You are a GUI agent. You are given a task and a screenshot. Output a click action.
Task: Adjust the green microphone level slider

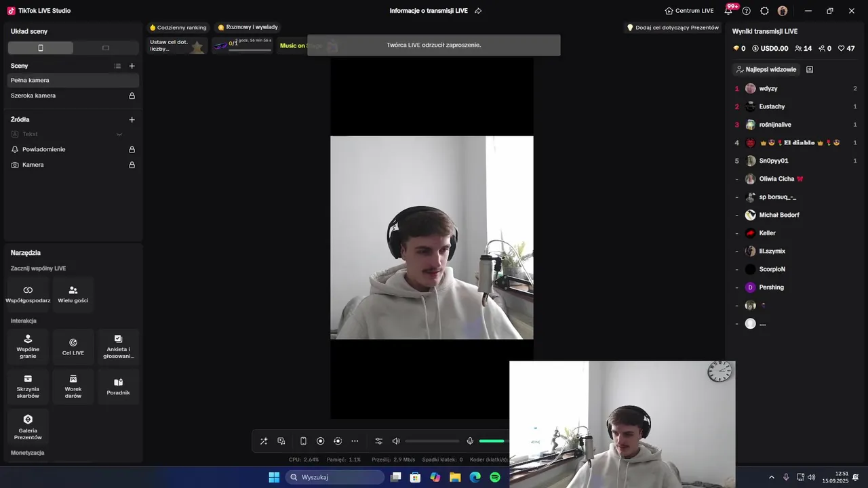tap(494, 441)
